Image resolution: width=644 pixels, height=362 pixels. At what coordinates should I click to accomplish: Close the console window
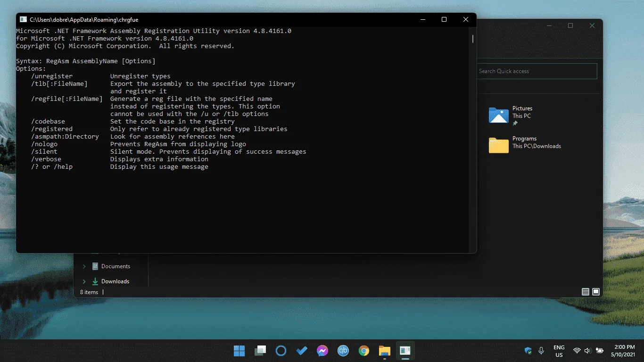point(466,19)
